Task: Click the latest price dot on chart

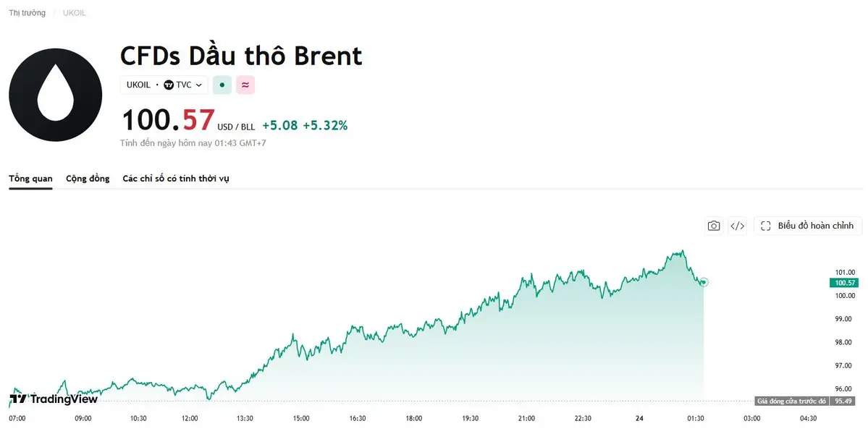Action: click(x=704, y=283)
